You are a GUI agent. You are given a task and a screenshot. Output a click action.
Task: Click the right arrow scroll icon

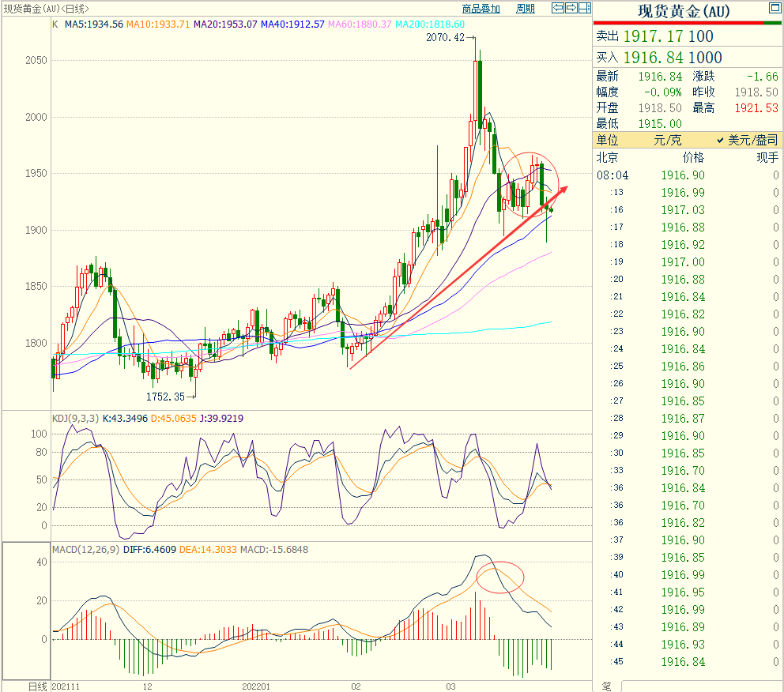pyautogui.click(x=571, y=9)
